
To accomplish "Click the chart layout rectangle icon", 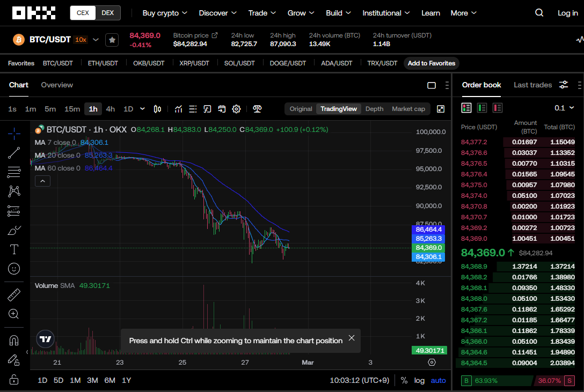I will pyautogui.click(x=432, y=85).
